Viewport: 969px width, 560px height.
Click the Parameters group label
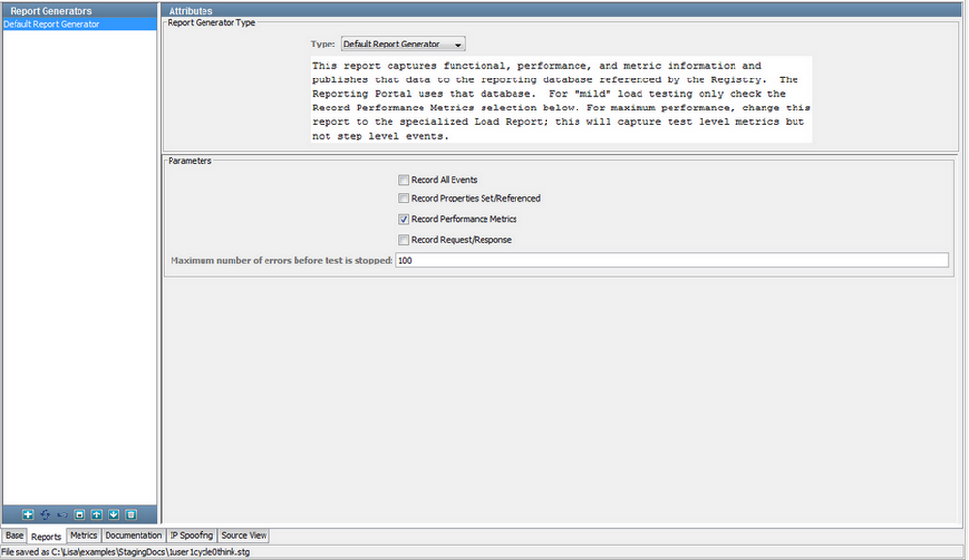pyautogui.click(x=190, y=161)
